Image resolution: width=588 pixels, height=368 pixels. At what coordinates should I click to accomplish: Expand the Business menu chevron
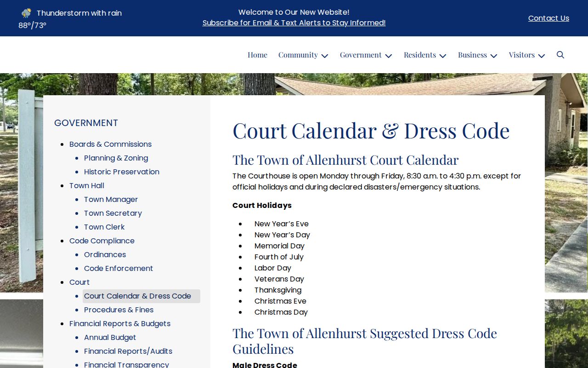[x=494, y=56]
